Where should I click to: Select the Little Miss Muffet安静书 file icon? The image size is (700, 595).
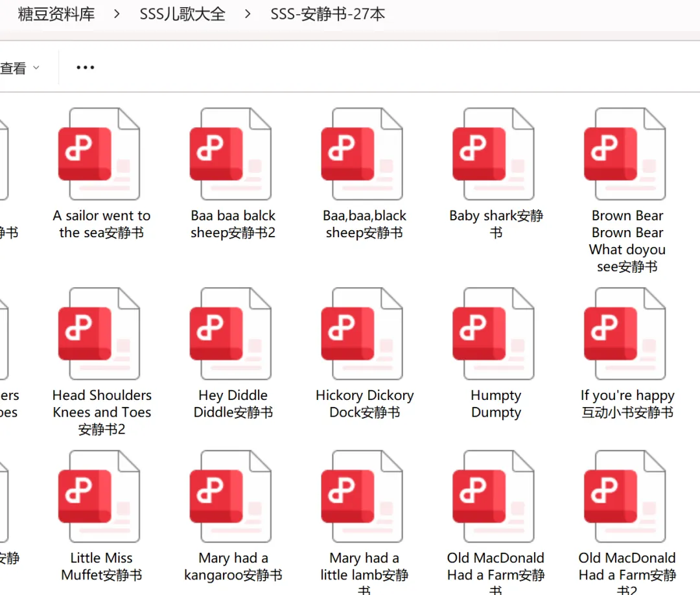click(99, 496)
